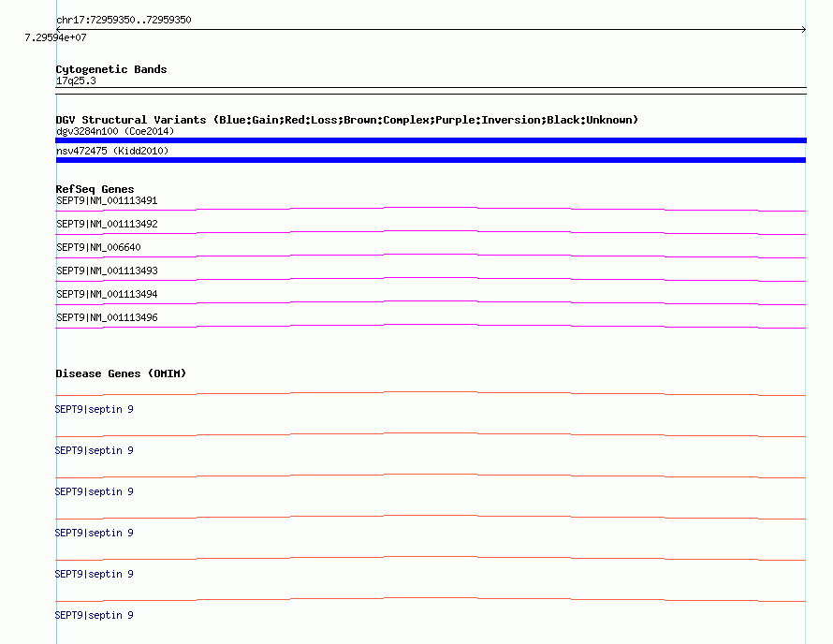Click the blue gain bar under nsv472475

pos(431,160)
